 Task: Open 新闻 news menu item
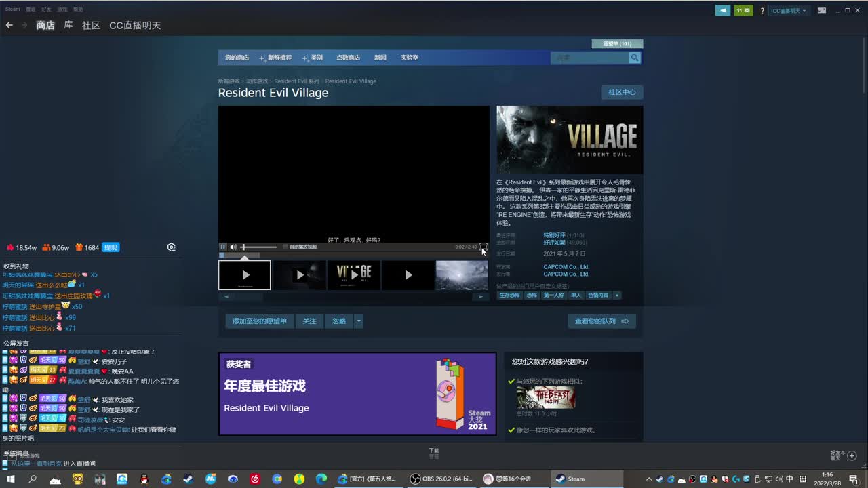(x=380, y=58)
